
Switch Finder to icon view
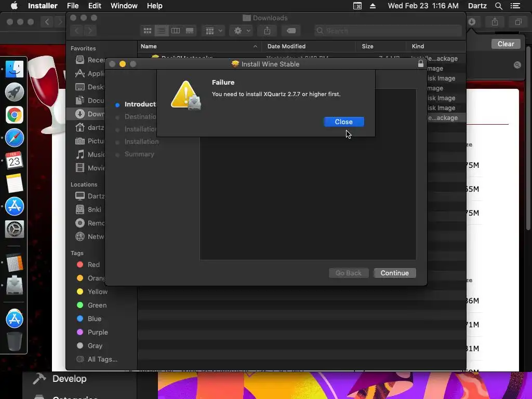coord(148,31)
